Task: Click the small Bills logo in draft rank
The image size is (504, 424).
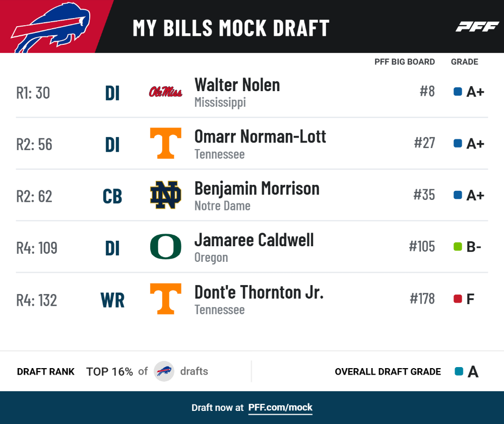Action: [x=164, y=371]
